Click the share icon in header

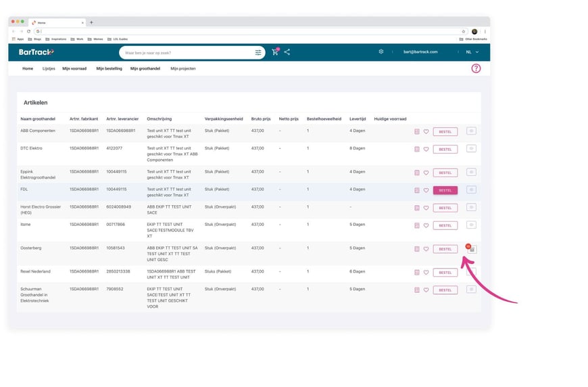[x=287, y=52]
